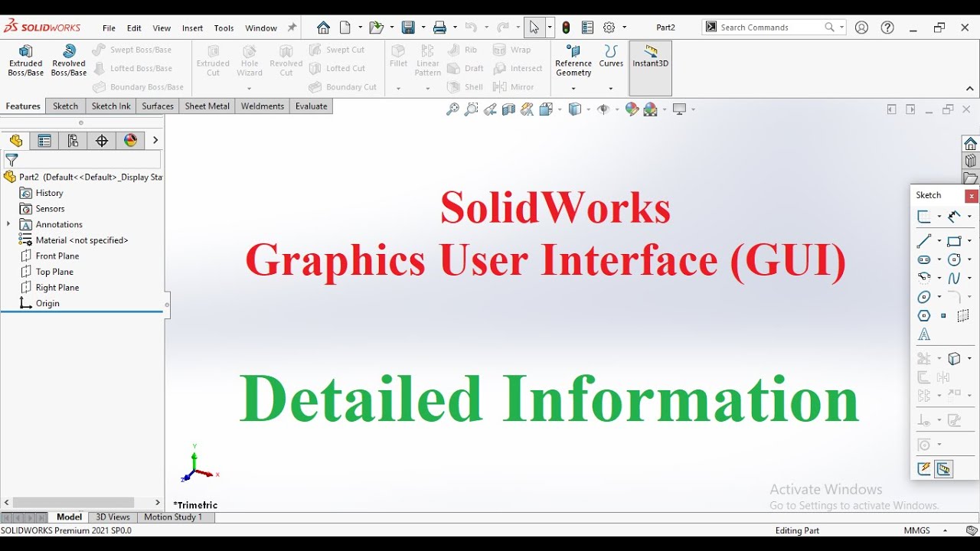
Task: Open the 3D Views tab
Action: click(x=113, y=517)
